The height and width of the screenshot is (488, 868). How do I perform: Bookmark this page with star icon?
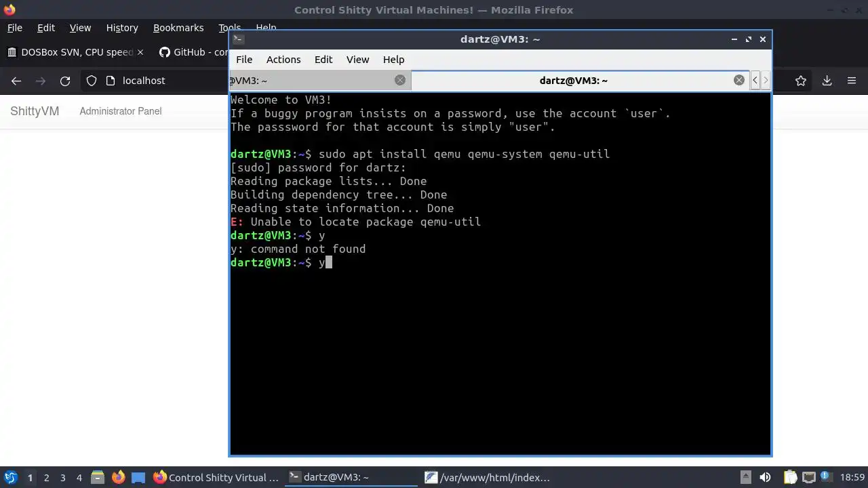(x=801, y=81)
